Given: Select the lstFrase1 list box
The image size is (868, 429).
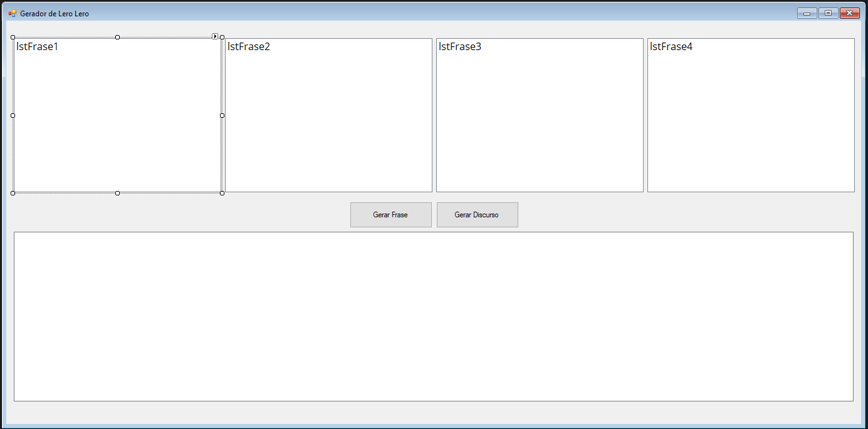Looking at the screenshot, I should tap(117, 115).
